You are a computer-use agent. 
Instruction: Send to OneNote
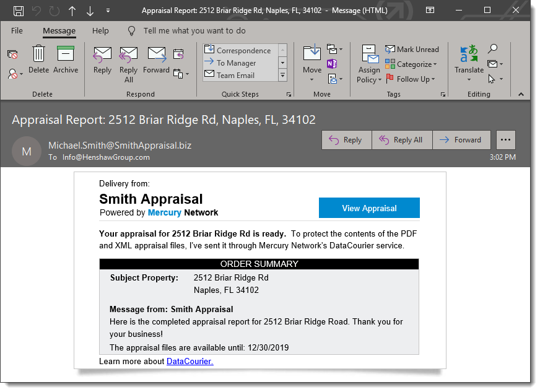[332, 64]
